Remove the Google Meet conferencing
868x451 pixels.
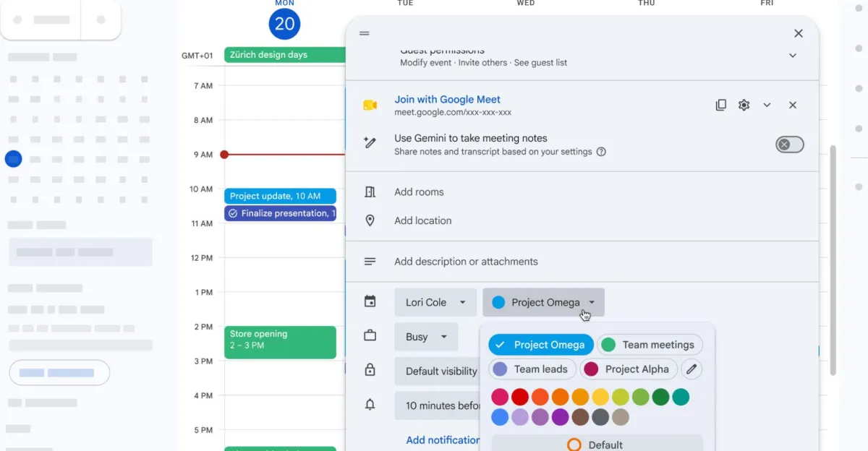pos(793,106)
